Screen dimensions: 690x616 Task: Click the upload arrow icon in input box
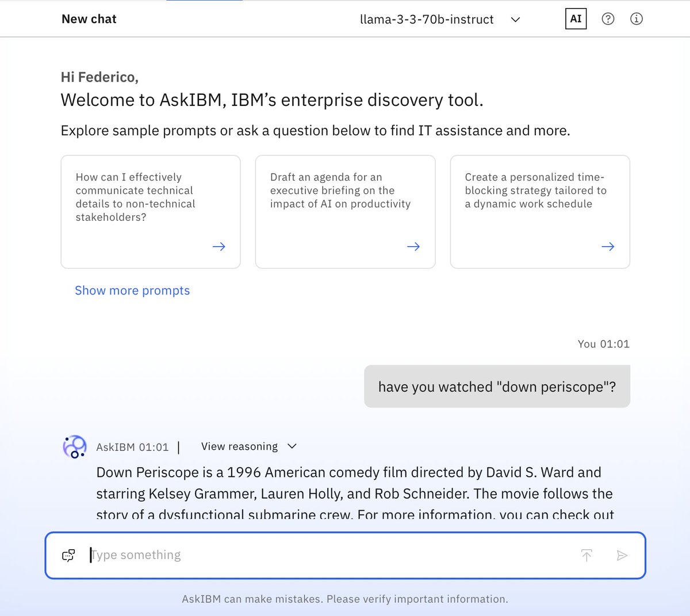[x=586, y=555]
